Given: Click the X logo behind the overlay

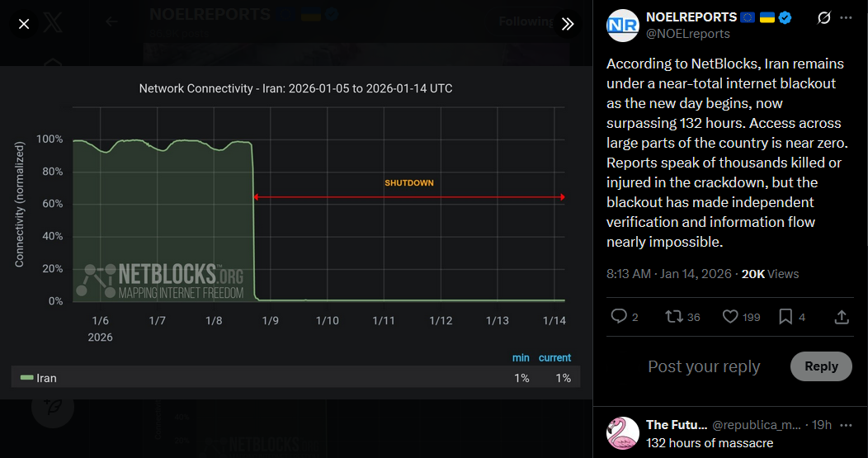Looking at the screenshot, I should click(53, 23).
